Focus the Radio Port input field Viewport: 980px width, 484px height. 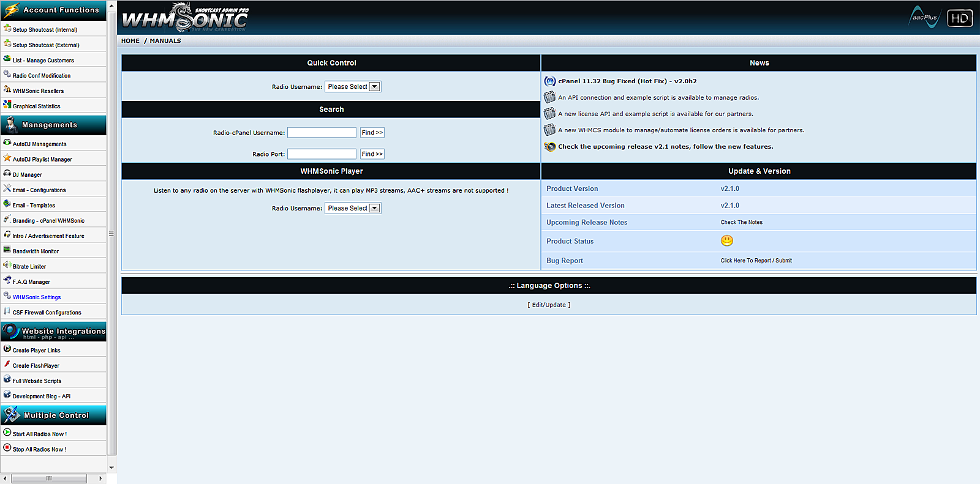[322, 154]
